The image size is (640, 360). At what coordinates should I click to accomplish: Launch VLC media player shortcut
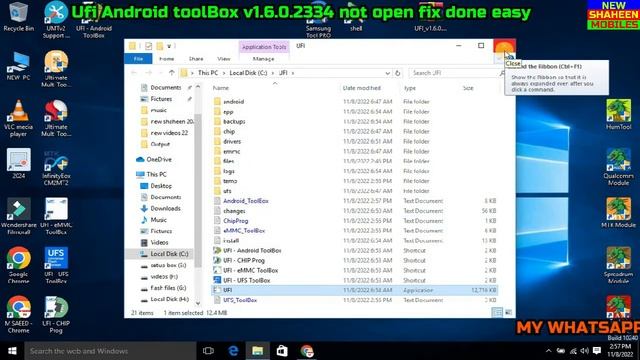[x=18, y=118]
